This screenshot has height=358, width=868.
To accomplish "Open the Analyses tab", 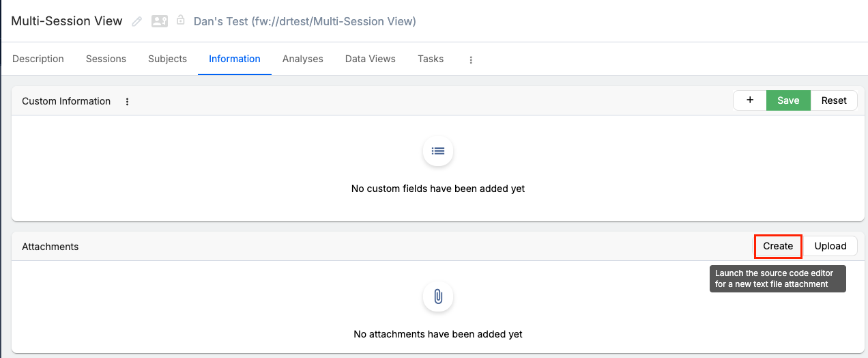I will coord(302,59).
